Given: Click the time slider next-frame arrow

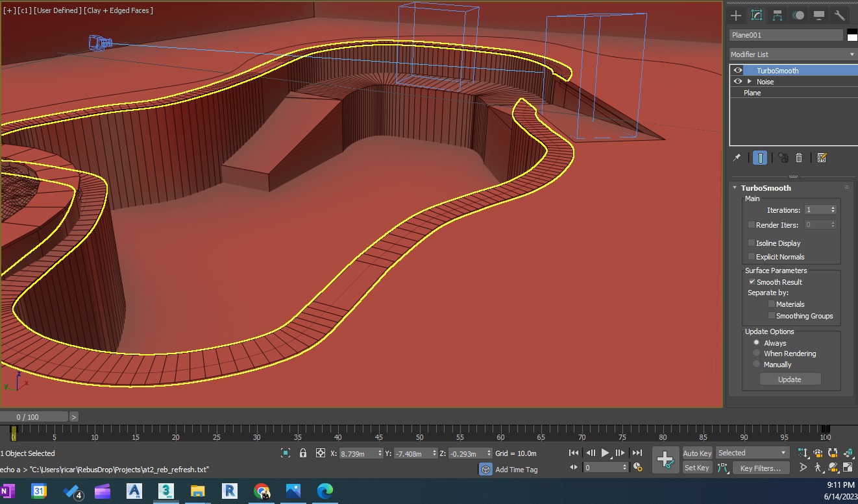Looking at the screenshot, I should [74, 417].
